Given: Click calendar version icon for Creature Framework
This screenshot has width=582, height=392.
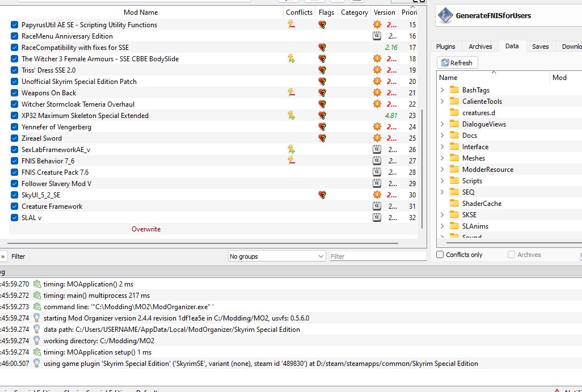Looking at the screenshot, I should click(x=377, y=206).
